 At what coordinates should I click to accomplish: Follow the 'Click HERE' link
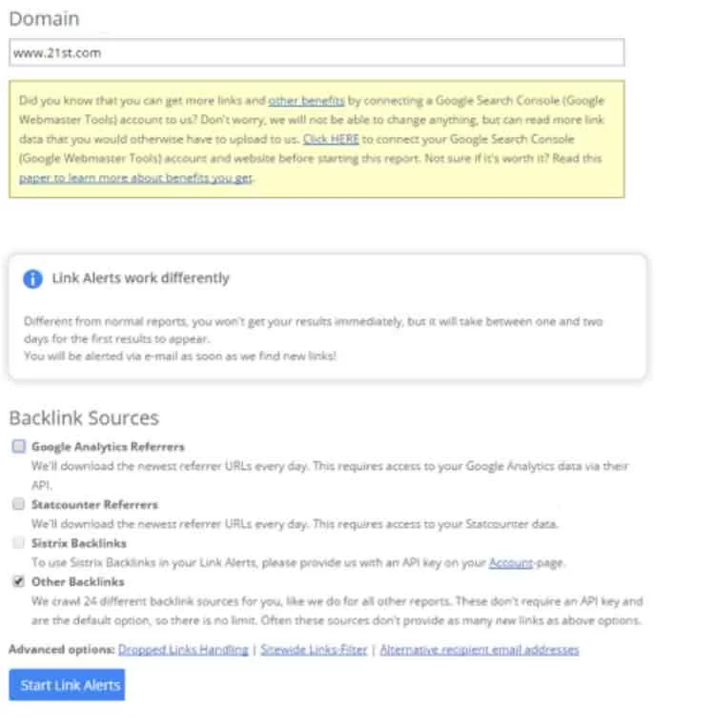(x=330, y=139)
